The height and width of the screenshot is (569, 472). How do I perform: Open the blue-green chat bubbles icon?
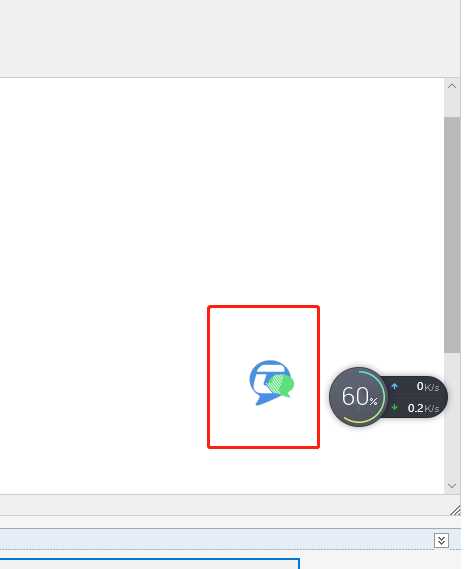272,382
